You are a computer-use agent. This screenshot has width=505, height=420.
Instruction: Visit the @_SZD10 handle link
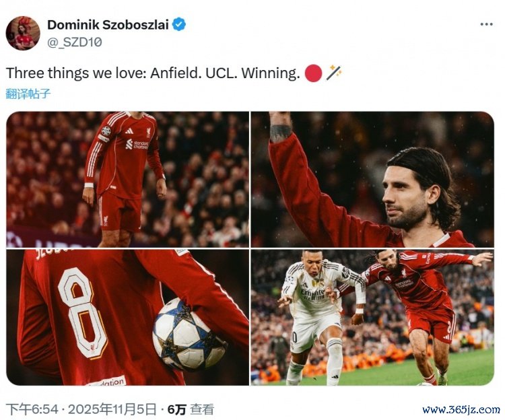tap(74, 42)
